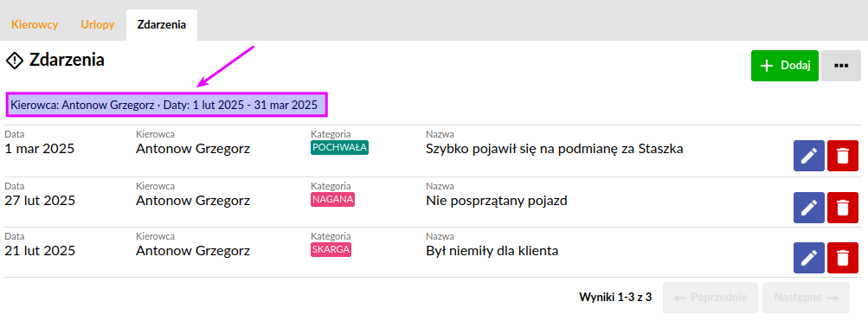Click the green POCHWAŁA category badge
The width and height of the screenshot is (868, 334).
pos(340,148)
